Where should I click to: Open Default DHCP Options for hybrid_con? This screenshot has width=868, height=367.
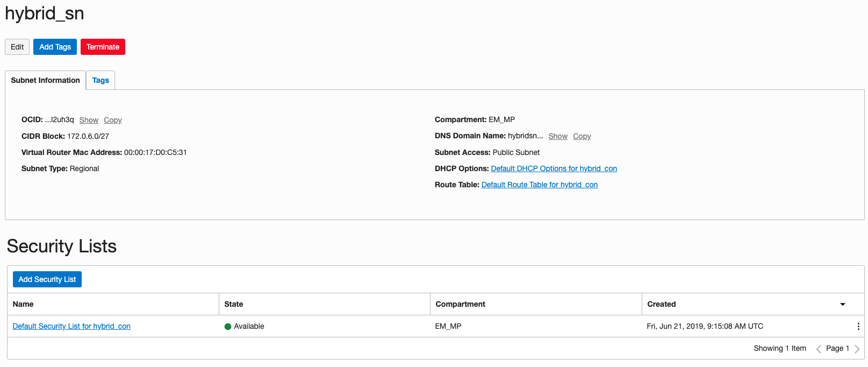click(x=554, y=168)
